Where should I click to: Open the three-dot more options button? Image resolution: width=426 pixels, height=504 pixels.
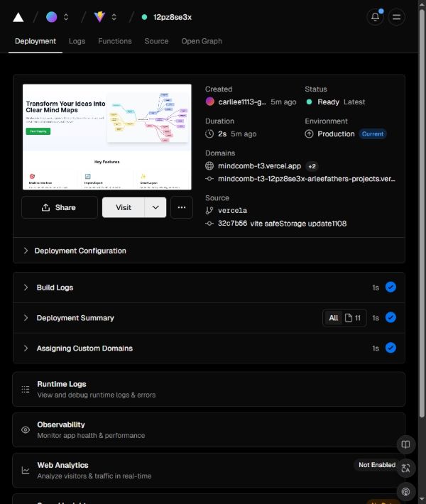click(182, 207)
